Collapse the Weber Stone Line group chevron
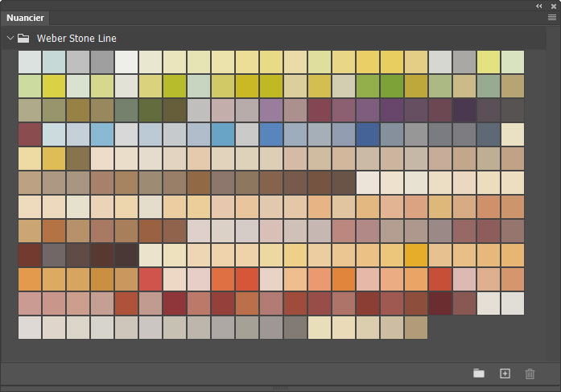Image resolution: width=561 pixels, height=392 pixels. (10, 38)
